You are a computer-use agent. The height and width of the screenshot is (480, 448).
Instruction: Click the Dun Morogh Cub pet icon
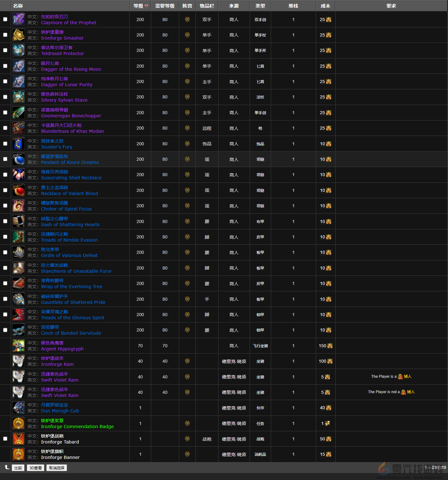coord(19,408)
